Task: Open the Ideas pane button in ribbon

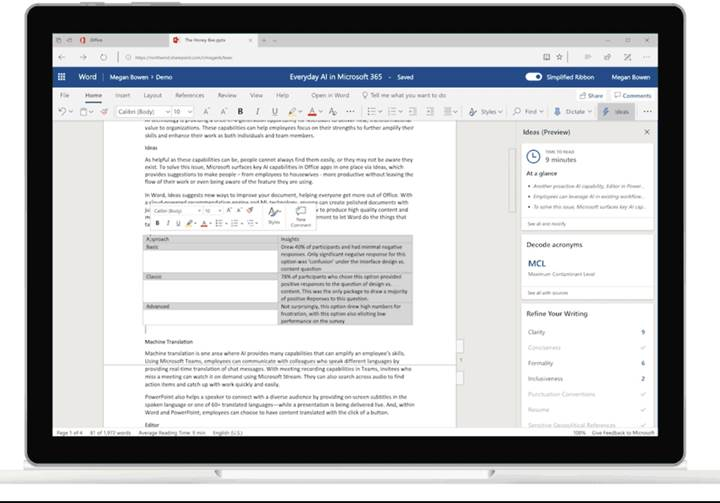Action: 616,112
